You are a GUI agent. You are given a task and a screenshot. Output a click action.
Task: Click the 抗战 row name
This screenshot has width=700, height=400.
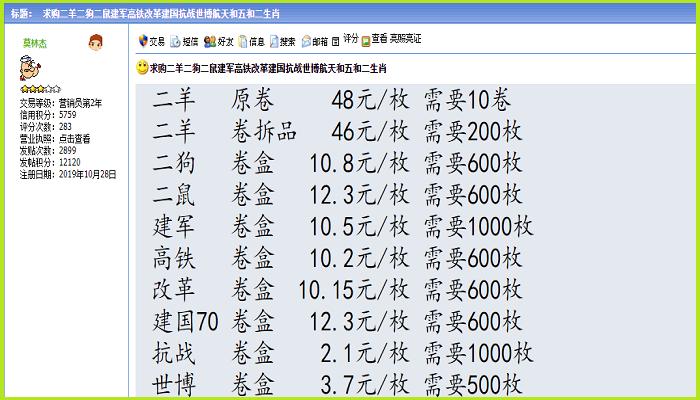point(174,354)
